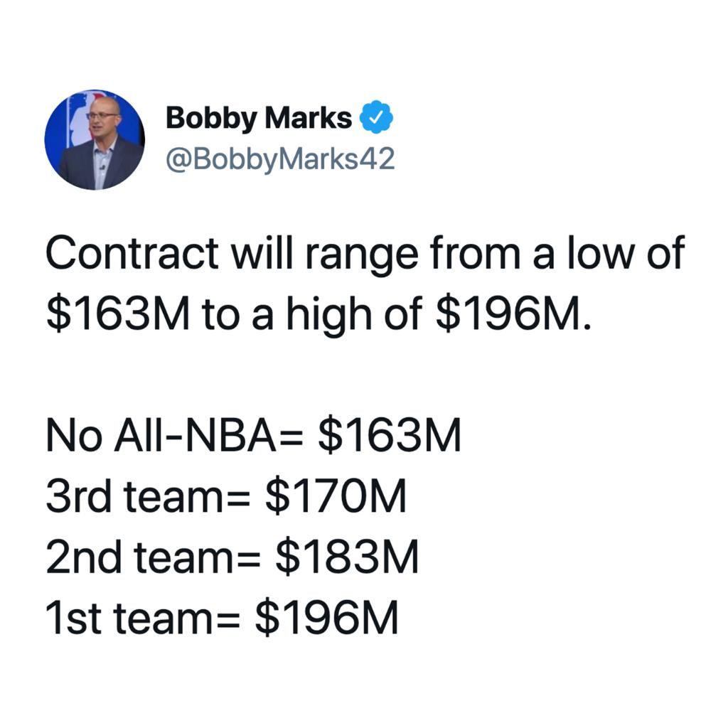
Task: Select the word "Contract" in the tweet
Action: click(132, 254)
